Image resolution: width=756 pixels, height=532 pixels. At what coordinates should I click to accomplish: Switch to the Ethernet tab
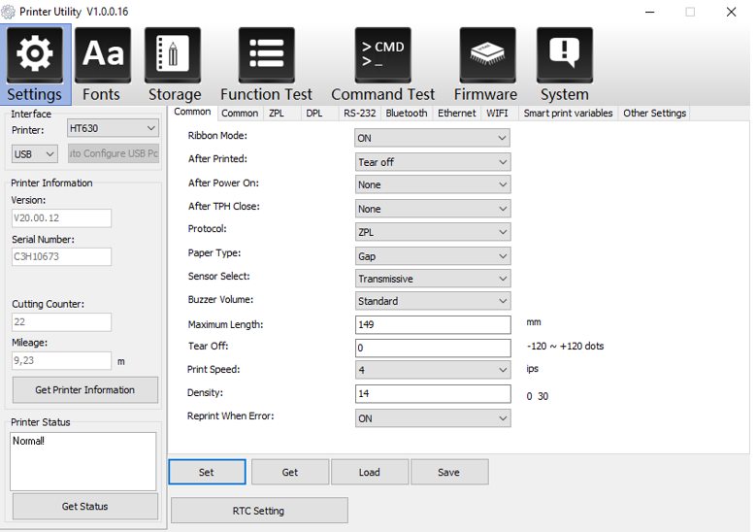(456, 114)
